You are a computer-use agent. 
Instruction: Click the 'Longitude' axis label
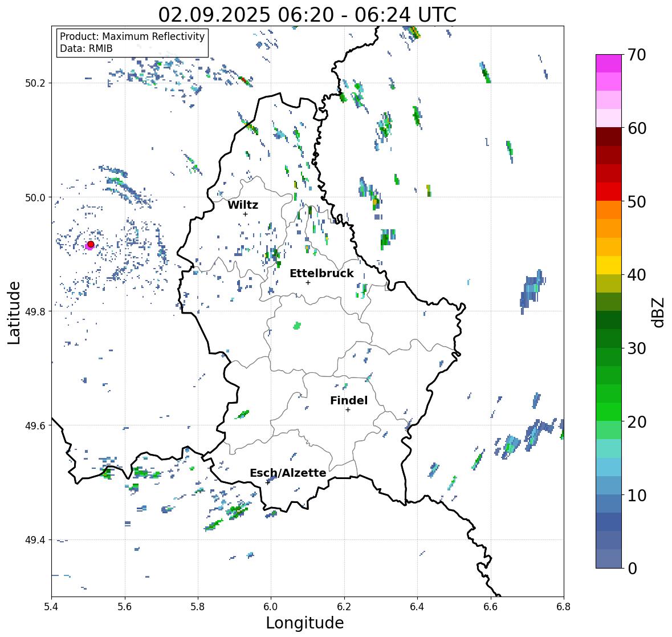(x=305, y=623)
